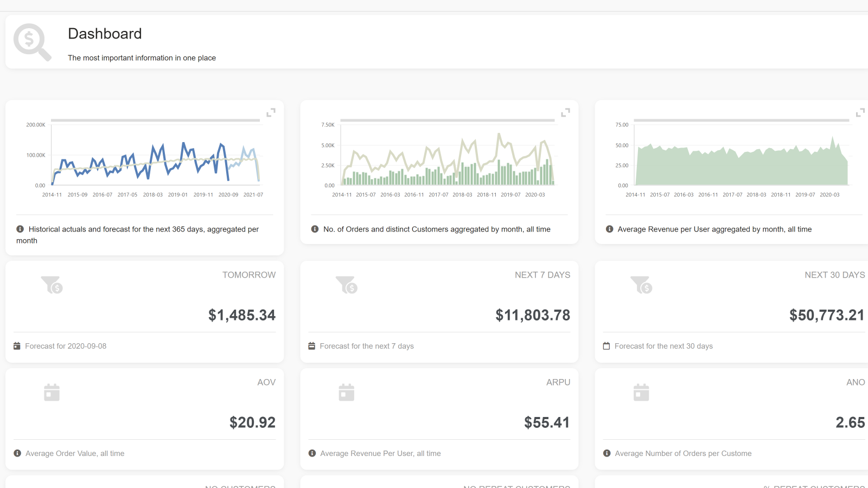Click the $20.92 value
The height and width of the screenshot is (488, 868).
pos(252,422)
